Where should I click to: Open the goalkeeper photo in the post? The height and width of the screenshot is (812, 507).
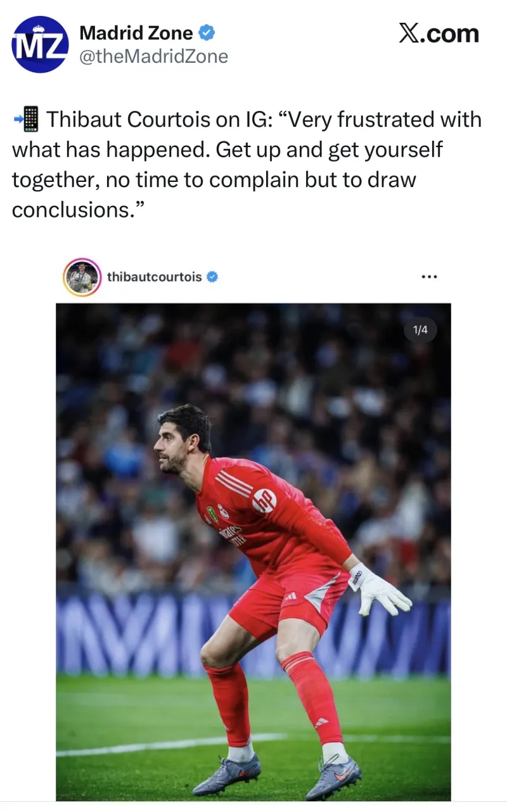coord(253,552)
